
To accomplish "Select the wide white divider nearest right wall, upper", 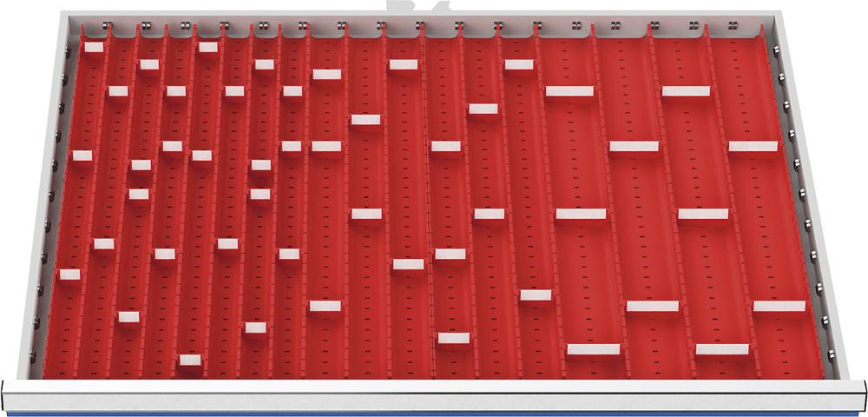I will tap(753, 146).
